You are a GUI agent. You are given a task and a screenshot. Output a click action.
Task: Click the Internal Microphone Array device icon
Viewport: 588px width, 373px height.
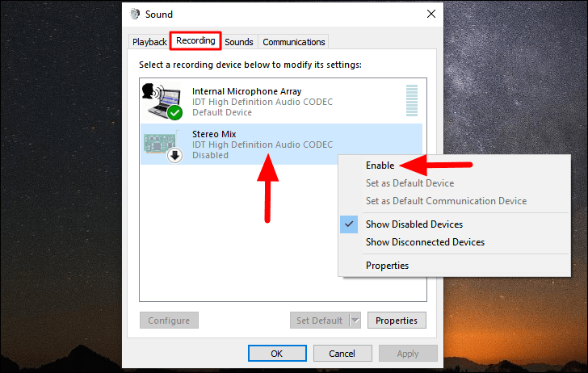click(162, 101)
